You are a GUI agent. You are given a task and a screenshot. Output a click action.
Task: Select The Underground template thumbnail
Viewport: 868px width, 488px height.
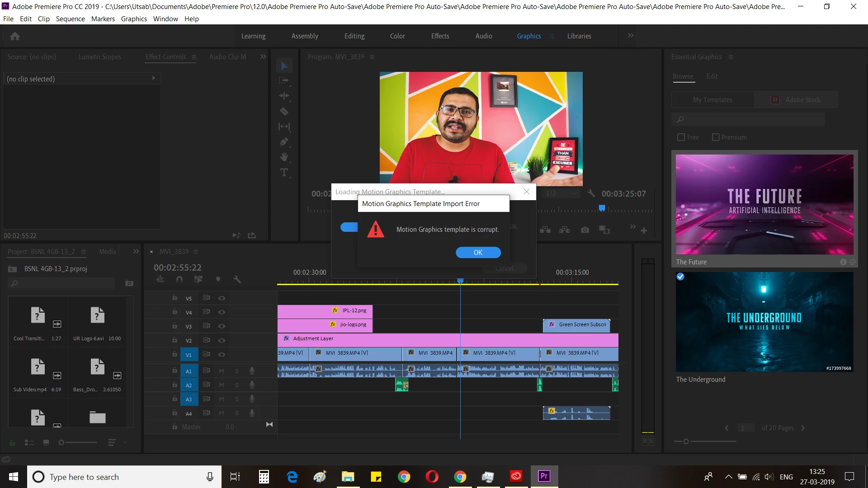[x=764, y=322]
